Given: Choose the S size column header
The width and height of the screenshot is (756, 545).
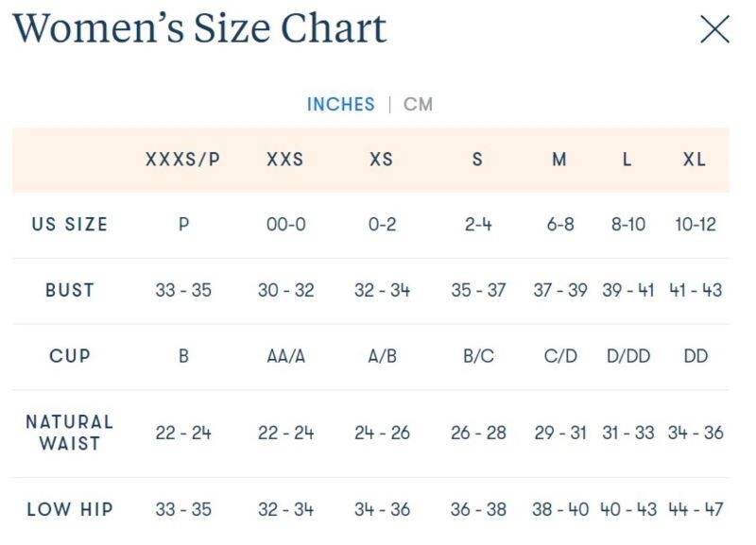Looking at the screenshot, I should pos(477,160).
